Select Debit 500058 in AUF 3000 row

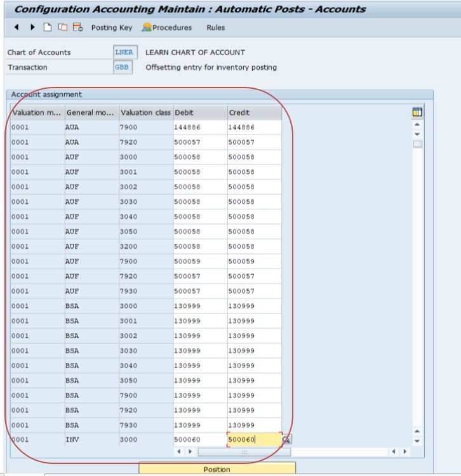(201, 157)
